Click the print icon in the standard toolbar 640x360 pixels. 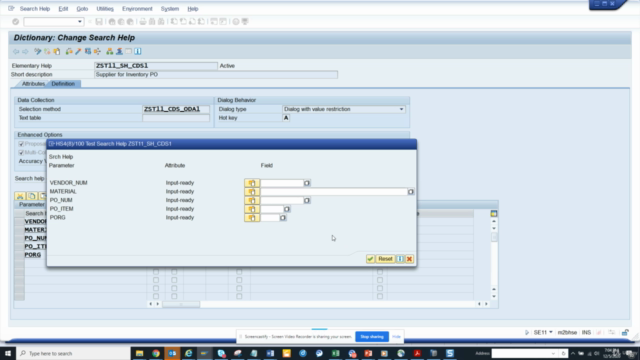click(142, 22)
